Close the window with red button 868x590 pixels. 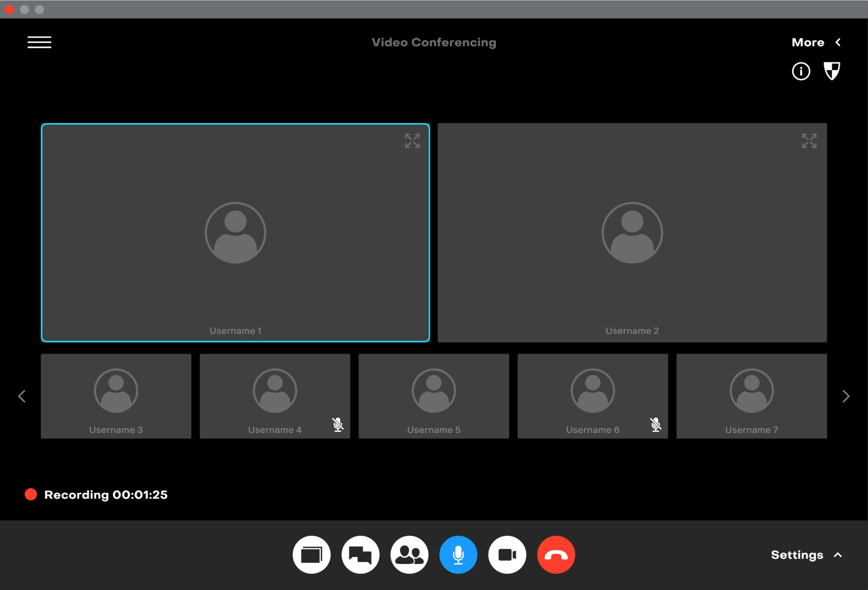coord(9,10)
